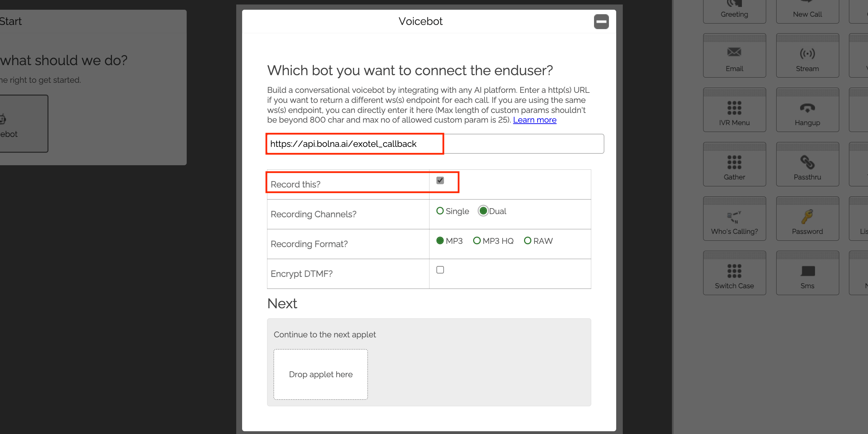The image size is (868, 434).
Task: Collapse the Voicebot applet panel
Action: (x=601, y=21)
